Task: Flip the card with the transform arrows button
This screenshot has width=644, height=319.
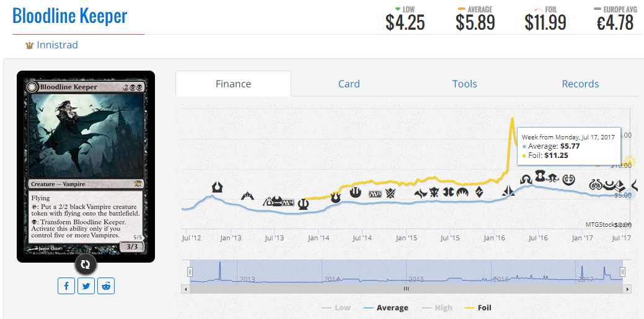Action: [x=86, y=264]
